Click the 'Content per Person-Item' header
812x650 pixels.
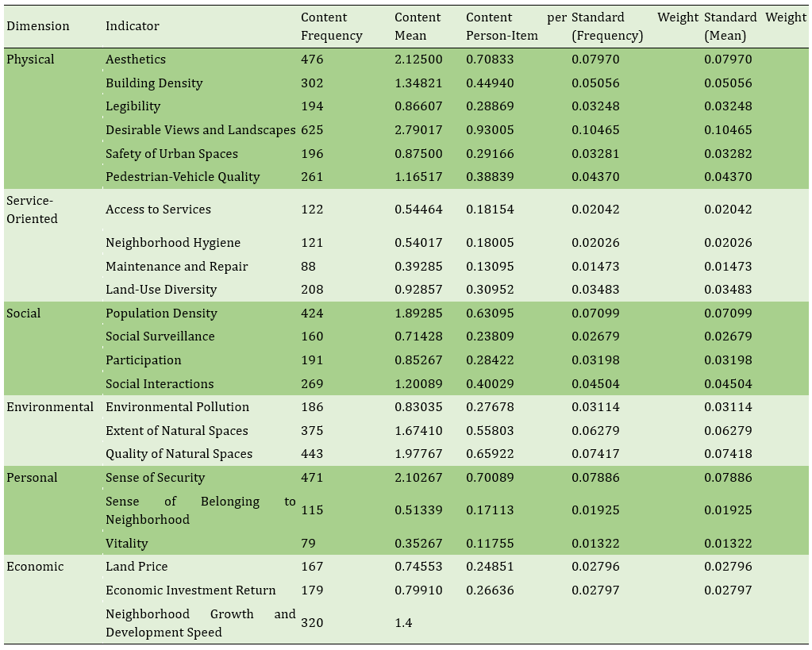pos(516,26)
